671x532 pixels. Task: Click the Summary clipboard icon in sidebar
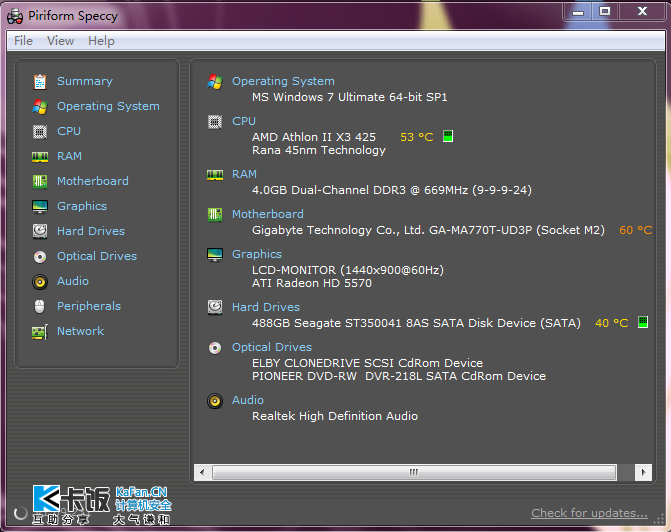[x=40, y=82]
